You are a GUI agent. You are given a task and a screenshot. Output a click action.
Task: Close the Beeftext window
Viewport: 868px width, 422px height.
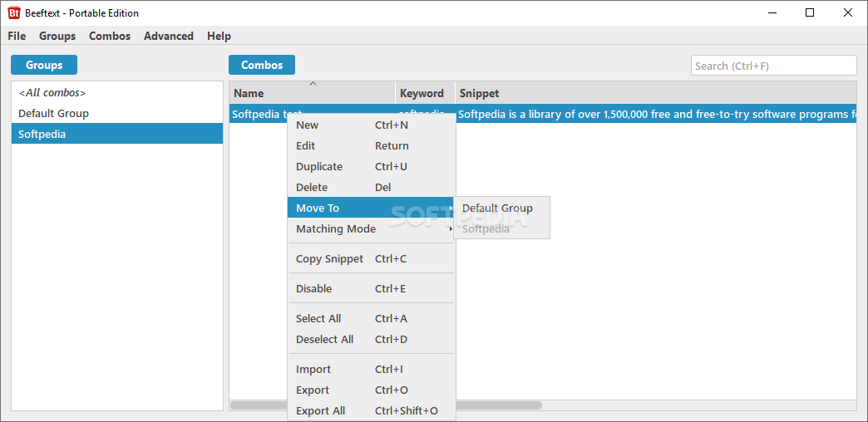(847, 12)
